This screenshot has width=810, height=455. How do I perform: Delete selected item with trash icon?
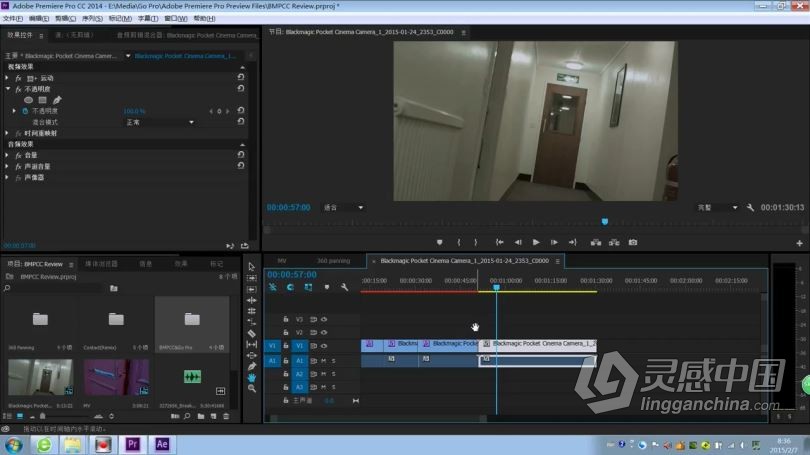pyautogui.click(x=226, y=416)
